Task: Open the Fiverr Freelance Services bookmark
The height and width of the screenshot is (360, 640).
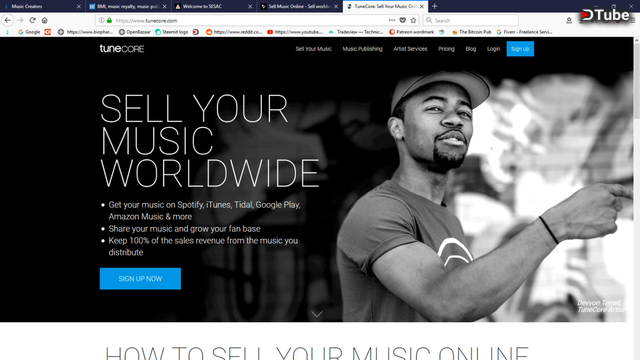Action: tap(524, 32)
